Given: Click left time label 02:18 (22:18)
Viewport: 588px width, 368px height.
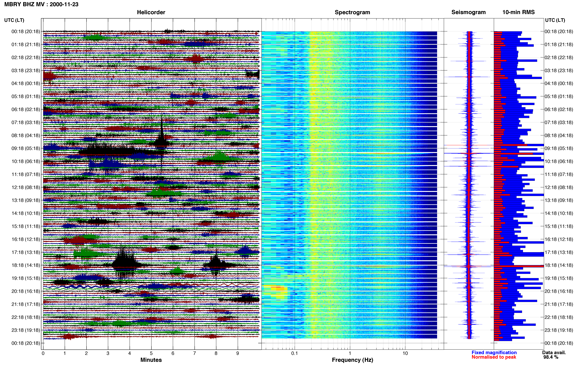Looking at the screenshot, I should tap(26, 57).
